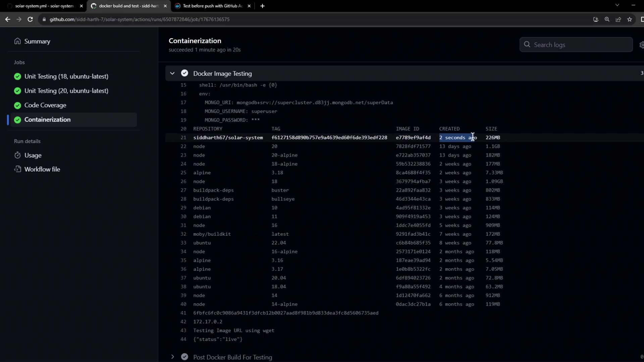Open a new browser tab
The height and width of the screenshot is (362, 644).
click(262, 6)
